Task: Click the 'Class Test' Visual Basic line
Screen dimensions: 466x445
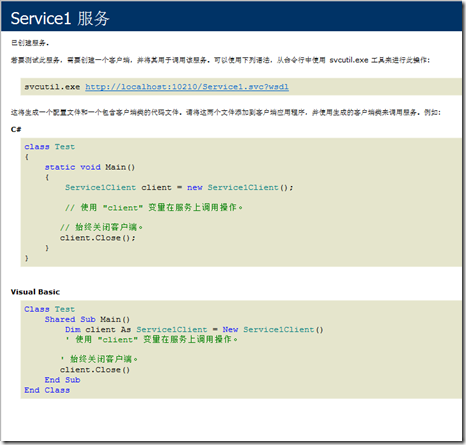Action: coord(49,309)
